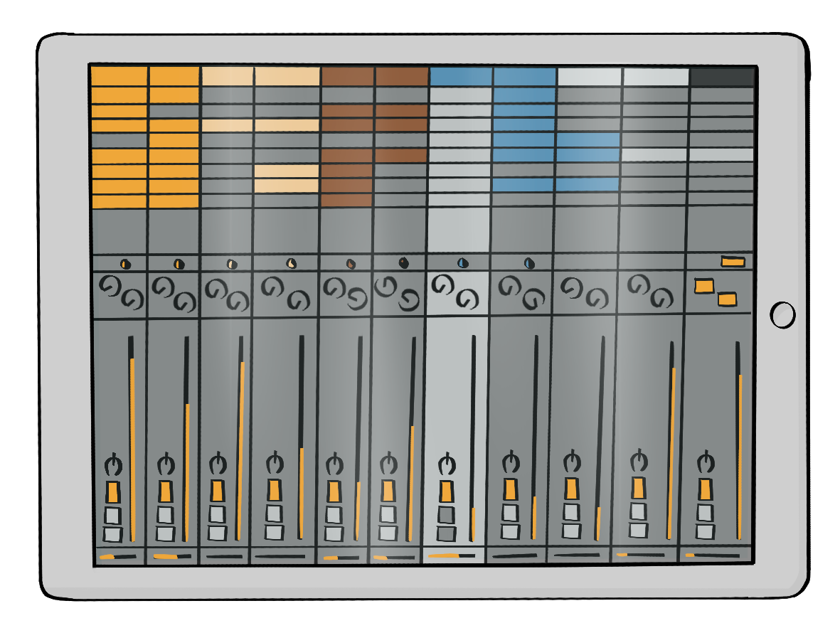Viewport: 840px width, 628px height.
Task: Click the pan dial on the rightmost master track
Action: pos(705,463)
